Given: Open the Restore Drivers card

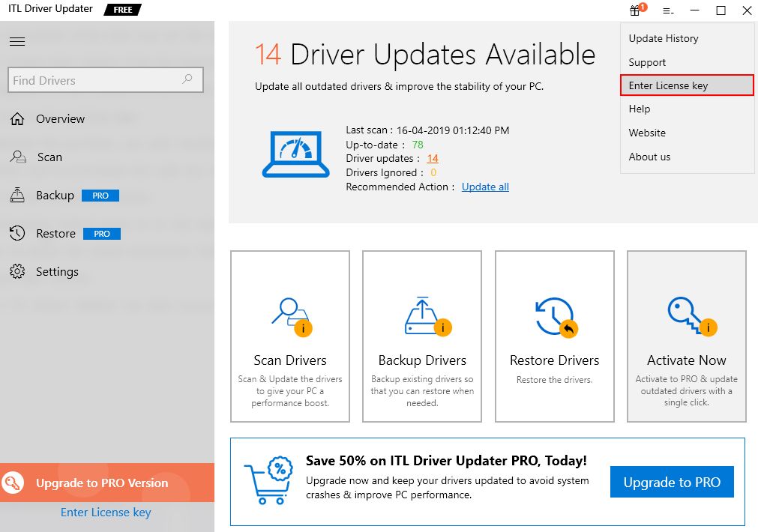Looking at the screenshot, I should [x=555, y=336].
